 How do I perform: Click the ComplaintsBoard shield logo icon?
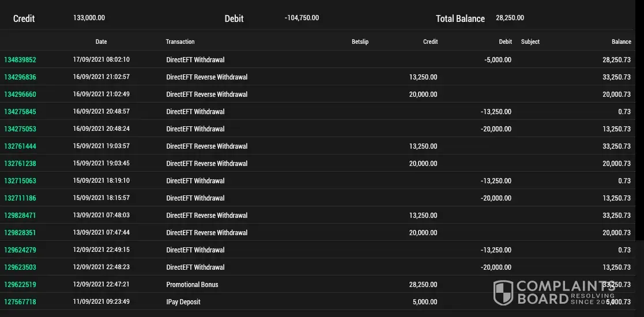tap(503, 292)
